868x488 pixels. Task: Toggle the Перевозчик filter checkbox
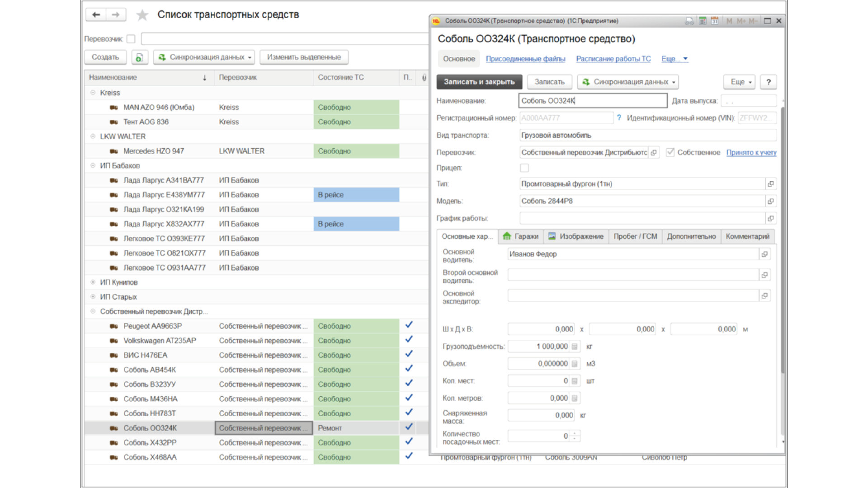click(x=131, y=39)
